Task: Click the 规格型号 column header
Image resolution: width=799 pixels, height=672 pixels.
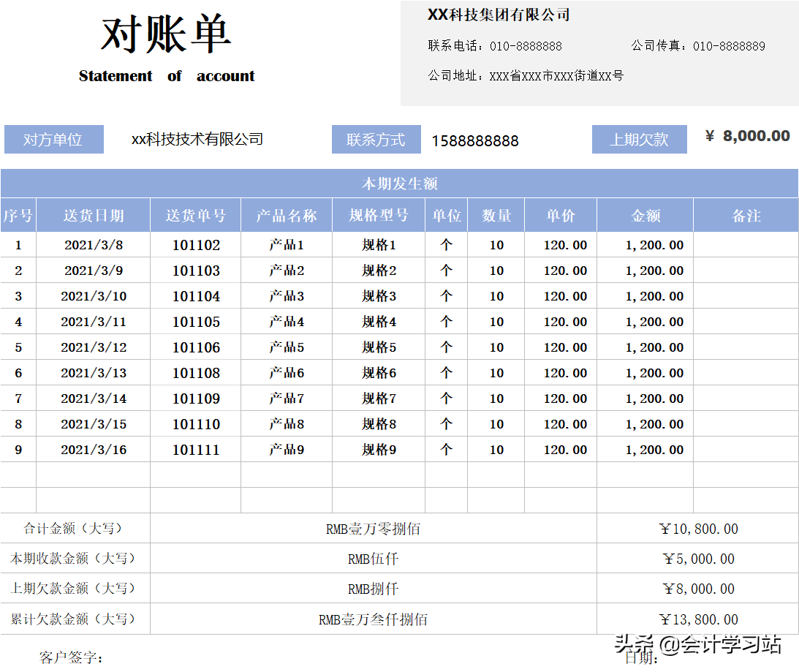Action: click(x=378, y=214)
